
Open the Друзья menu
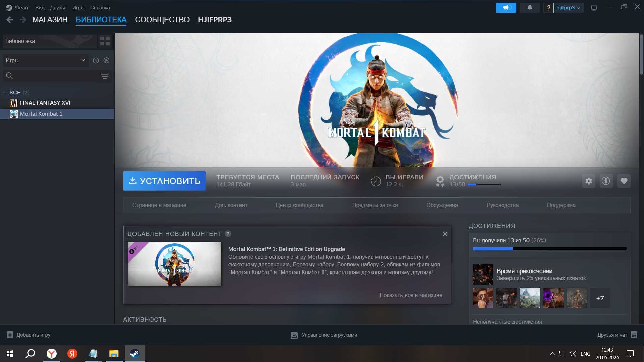click(x=58, y=7)
